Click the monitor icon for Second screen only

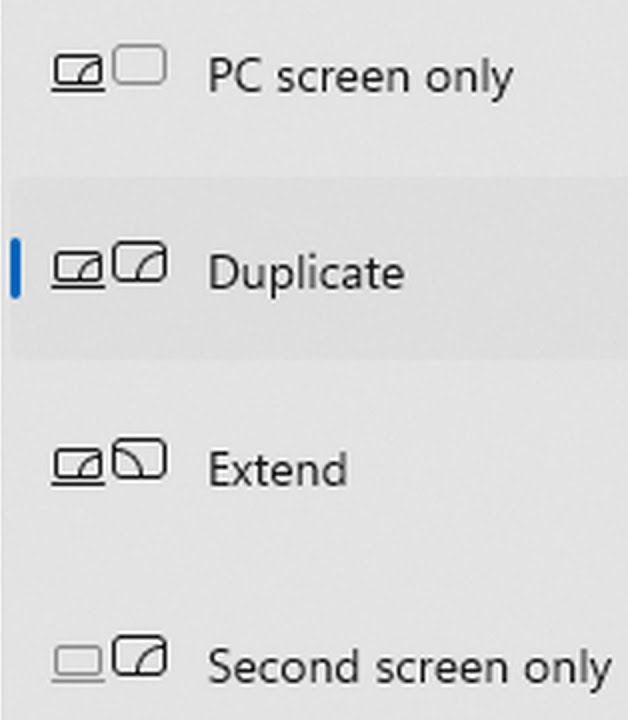[139, 655]
